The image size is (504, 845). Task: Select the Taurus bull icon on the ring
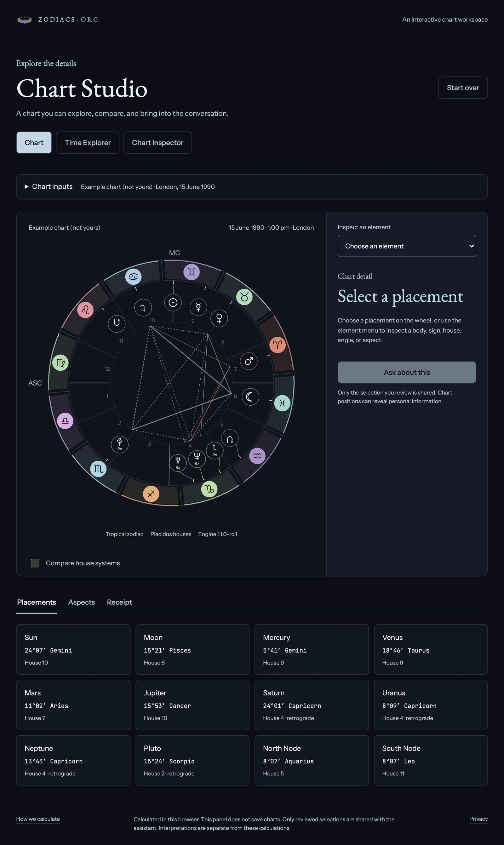(244, 297)
